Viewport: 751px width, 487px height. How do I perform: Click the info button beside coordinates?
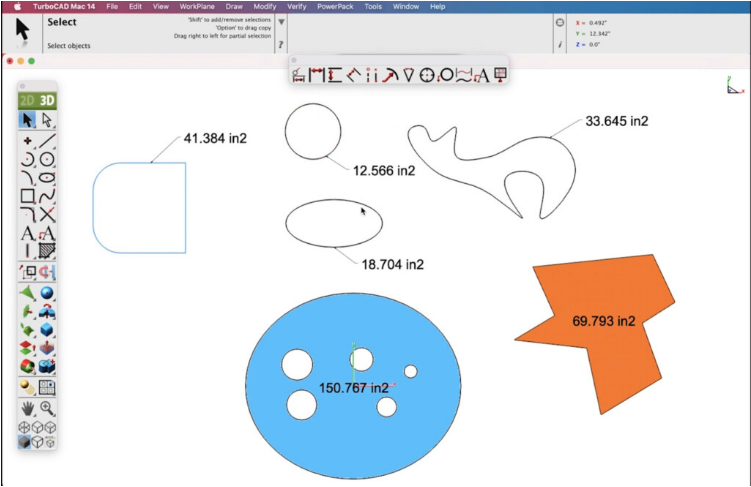[560, 45]
